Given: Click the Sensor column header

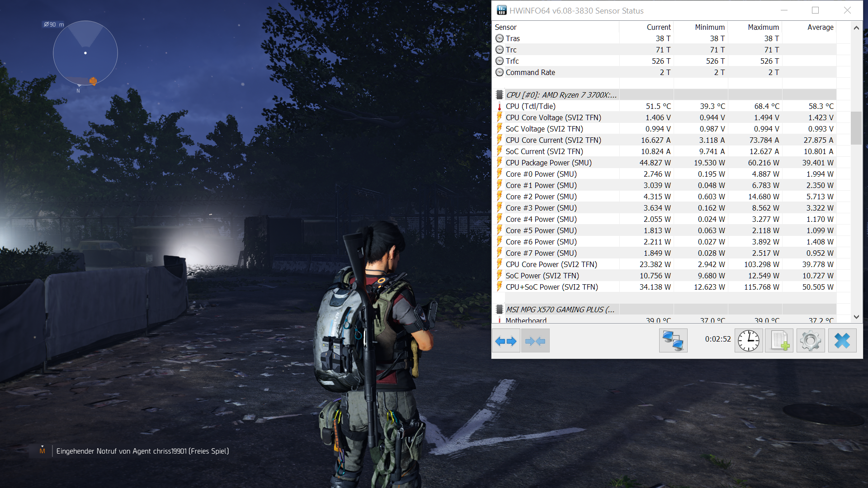Looking at the screenshot, I should [506, 27].
